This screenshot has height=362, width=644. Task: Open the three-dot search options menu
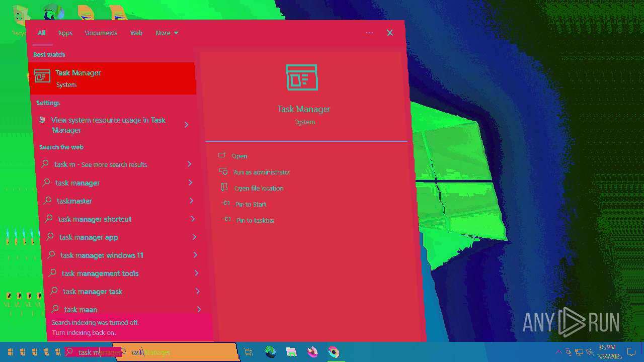369,33
